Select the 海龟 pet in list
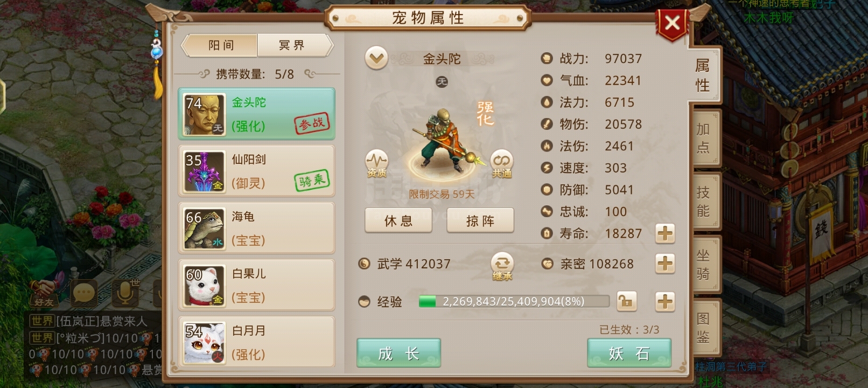The image size is (868, 388). [257, 228]
